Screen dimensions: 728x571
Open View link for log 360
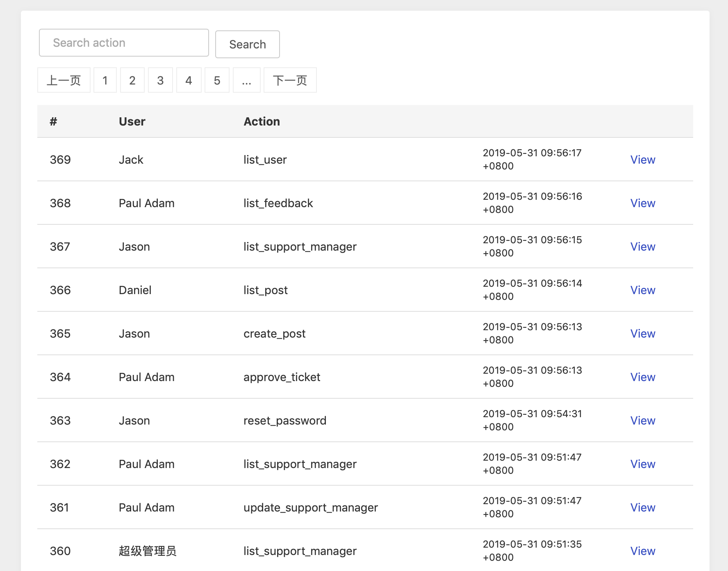643,551
